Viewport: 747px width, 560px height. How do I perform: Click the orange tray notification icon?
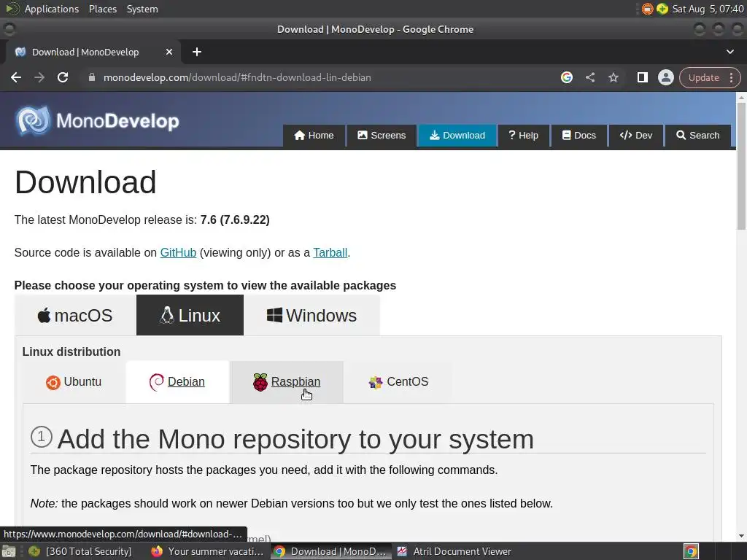tap(647, 9)
